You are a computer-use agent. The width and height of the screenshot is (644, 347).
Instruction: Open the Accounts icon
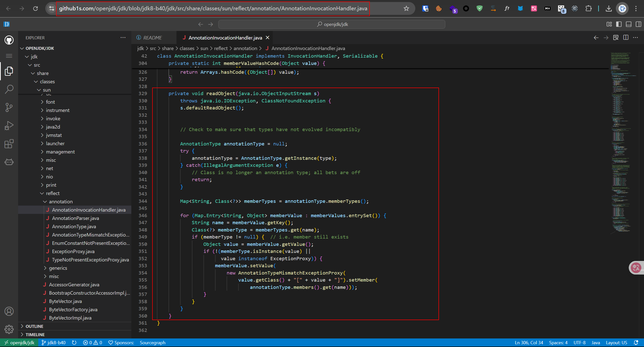click(x=9, y=311)
